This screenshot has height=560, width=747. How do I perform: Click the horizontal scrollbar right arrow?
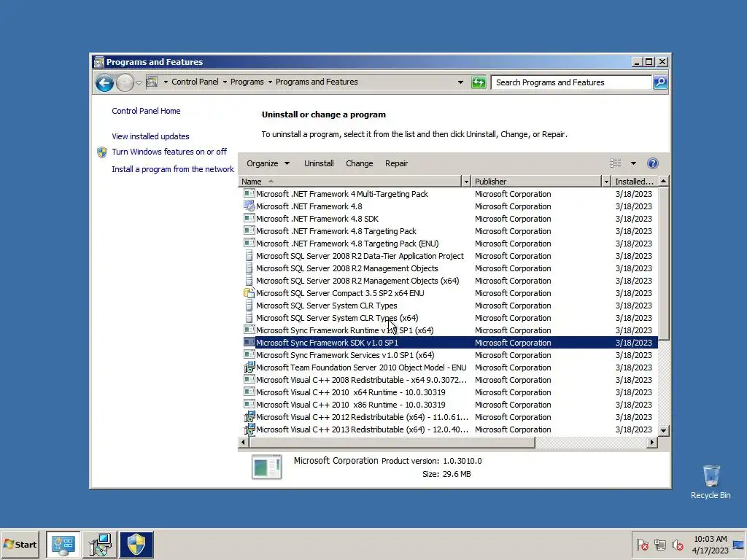click(x=651, y=443)
